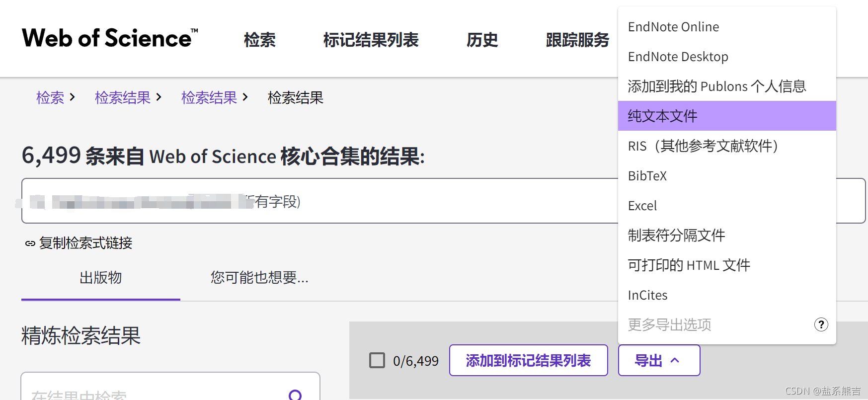This screenshot has height=400, width=868.
Task: Select 纯文本文件 export option
Action: pyautogui.click(x=727, y=116)
